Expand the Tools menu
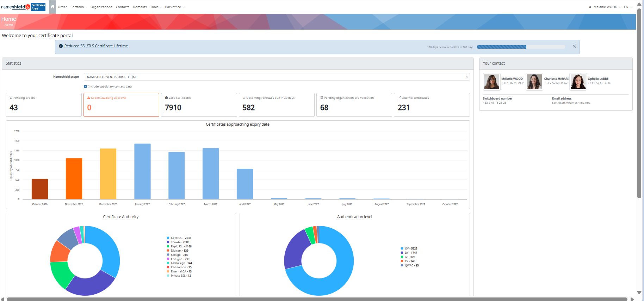 point(156,7)
